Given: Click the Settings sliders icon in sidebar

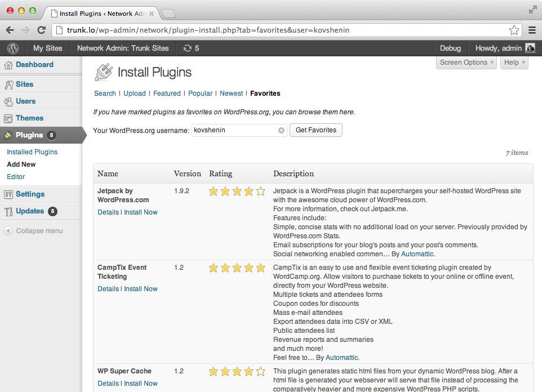Looking at the screenshot, I should (8, 194).
